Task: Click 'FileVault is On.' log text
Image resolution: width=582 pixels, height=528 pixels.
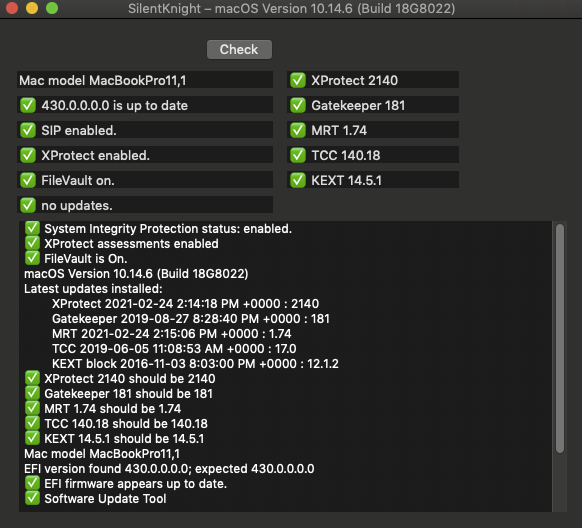Action: click(86, 259)
